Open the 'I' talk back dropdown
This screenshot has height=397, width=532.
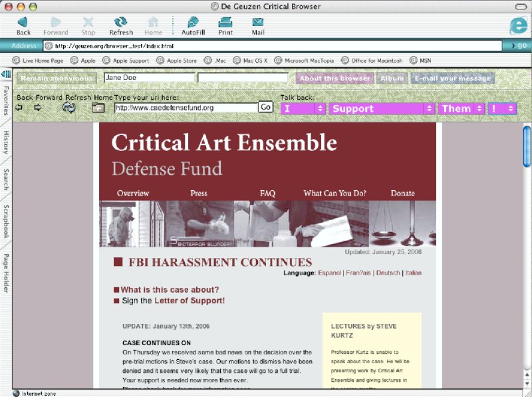pos(303,108)
